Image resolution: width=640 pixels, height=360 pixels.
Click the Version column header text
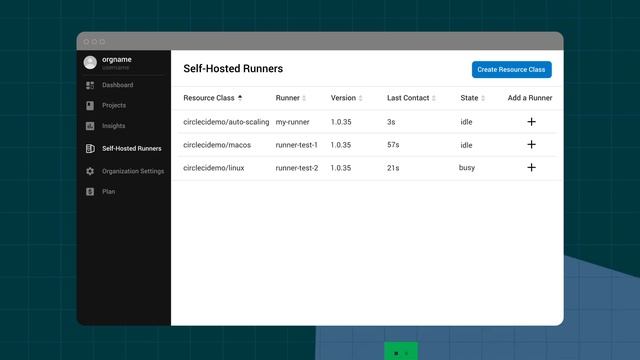tap(343, 98)
